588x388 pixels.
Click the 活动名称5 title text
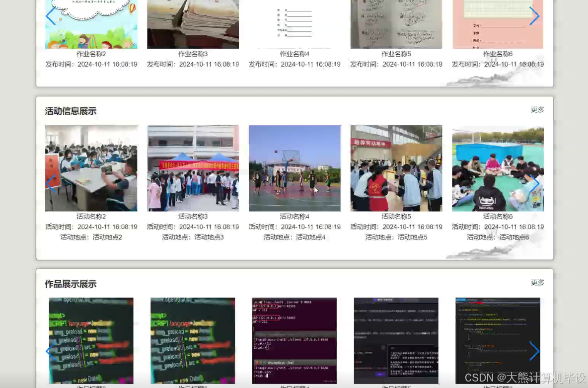[x=396, y=217]
